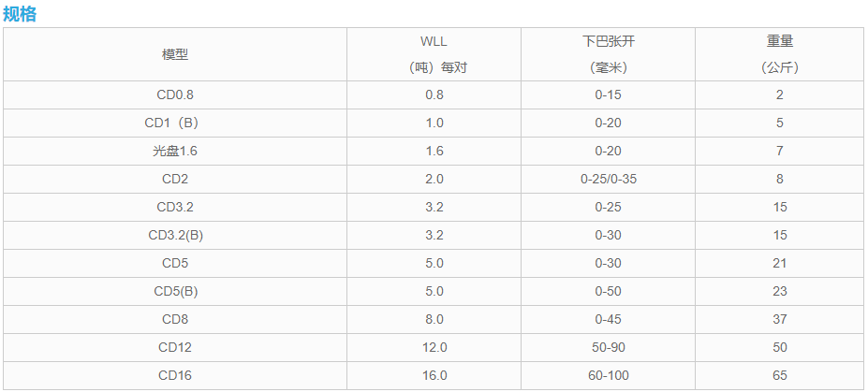Select the CD8 model cell
The width and height of the screenshot is (868, 392).
[175, 319]
